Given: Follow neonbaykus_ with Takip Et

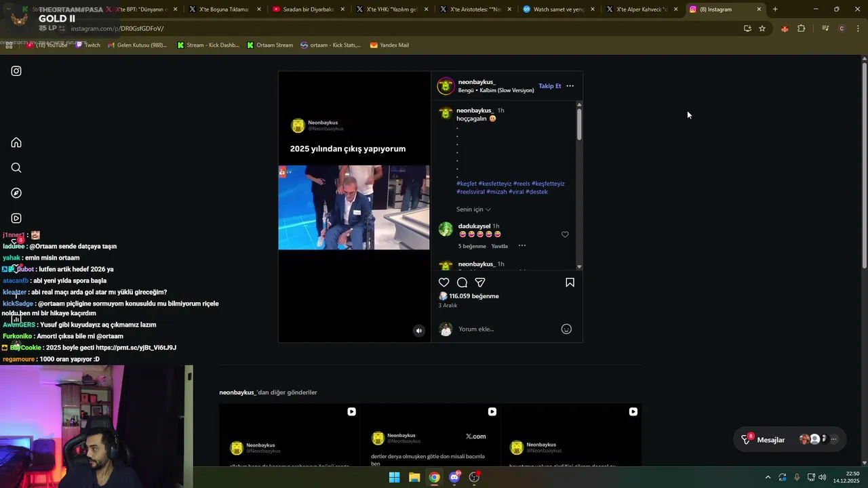Looking at the screenshot, I should (549, 86).
